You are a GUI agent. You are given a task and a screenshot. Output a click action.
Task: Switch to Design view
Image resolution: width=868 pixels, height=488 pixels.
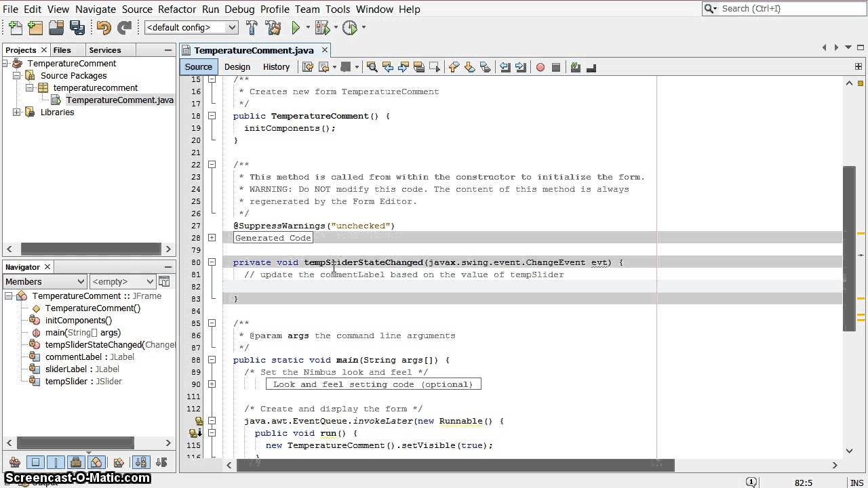pyautogui.click(x=237, y=67)
